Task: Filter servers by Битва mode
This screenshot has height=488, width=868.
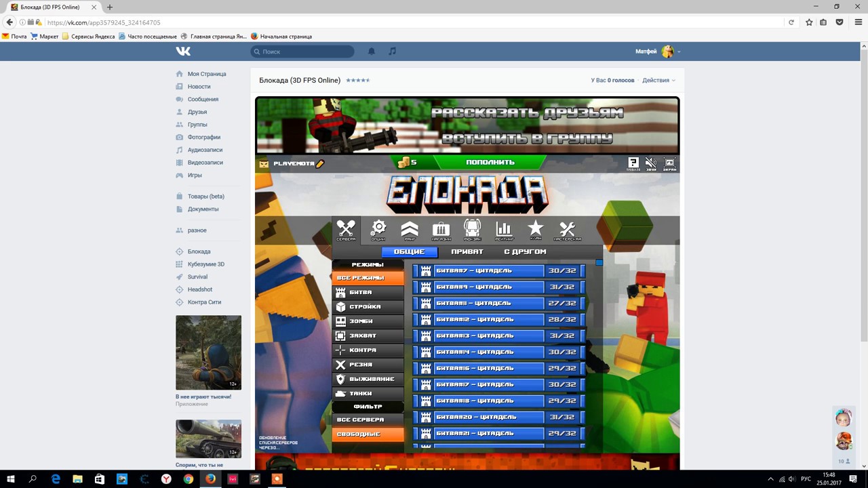Action: 368,292
